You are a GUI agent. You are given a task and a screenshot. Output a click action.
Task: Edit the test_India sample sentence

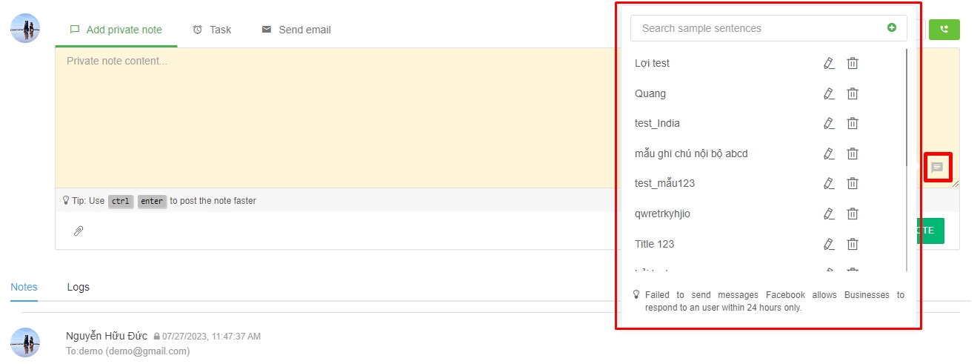(x=829, y=124)
